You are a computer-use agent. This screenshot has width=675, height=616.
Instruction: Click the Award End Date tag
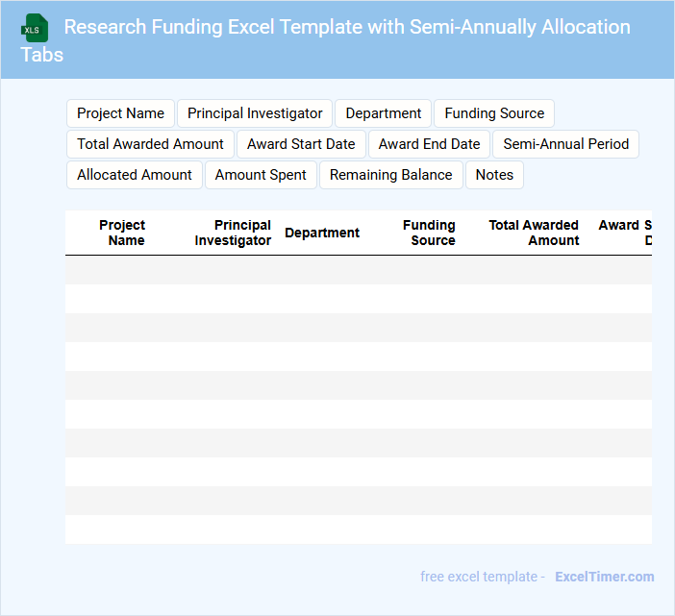429,144
